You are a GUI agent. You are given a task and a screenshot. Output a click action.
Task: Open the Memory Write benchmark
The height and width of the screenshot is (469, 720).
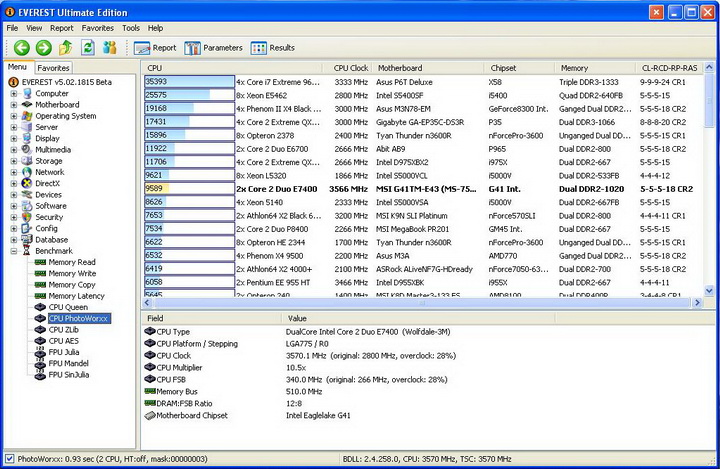72,273
